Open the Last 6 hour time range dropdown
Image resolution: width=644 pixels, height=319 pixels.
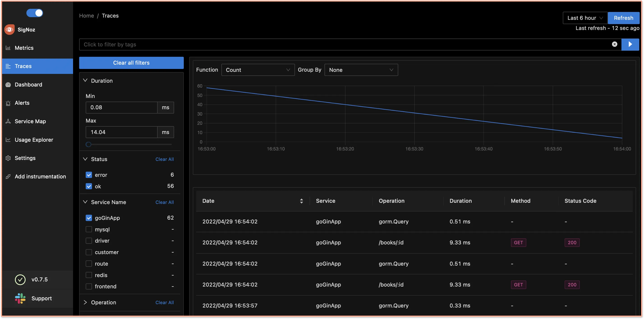click(585, 18)
